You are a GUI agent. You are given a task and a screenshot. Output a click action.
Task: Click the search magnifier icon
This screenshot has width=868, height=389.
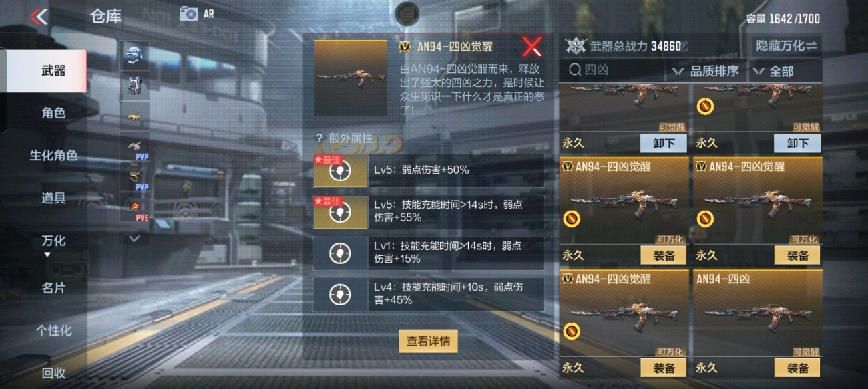click(574, 70)
